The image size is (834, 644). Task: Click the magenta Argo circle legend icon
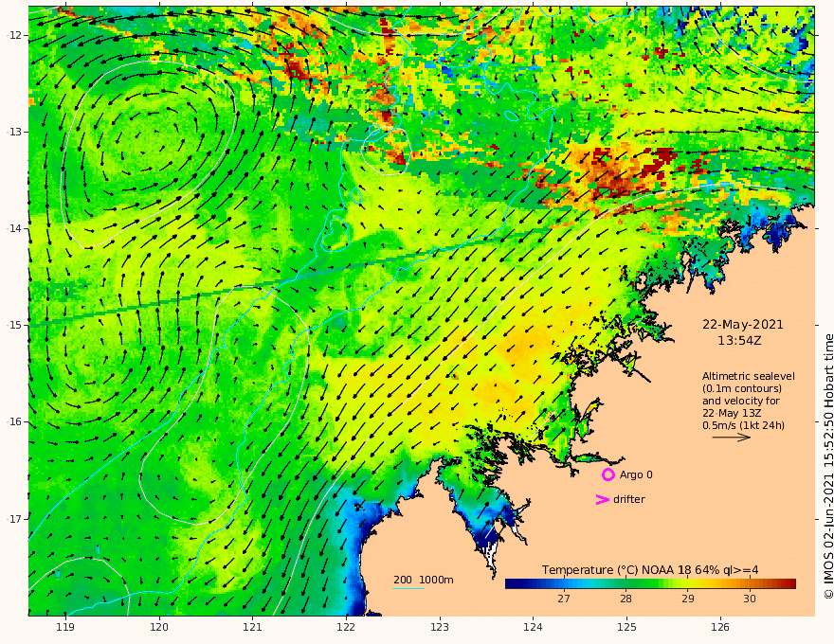(607, 474)
